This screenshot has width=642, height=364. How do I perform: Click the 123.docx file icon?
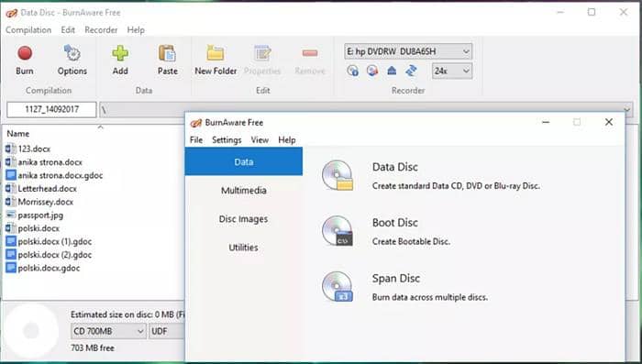(x=11, y=149)
